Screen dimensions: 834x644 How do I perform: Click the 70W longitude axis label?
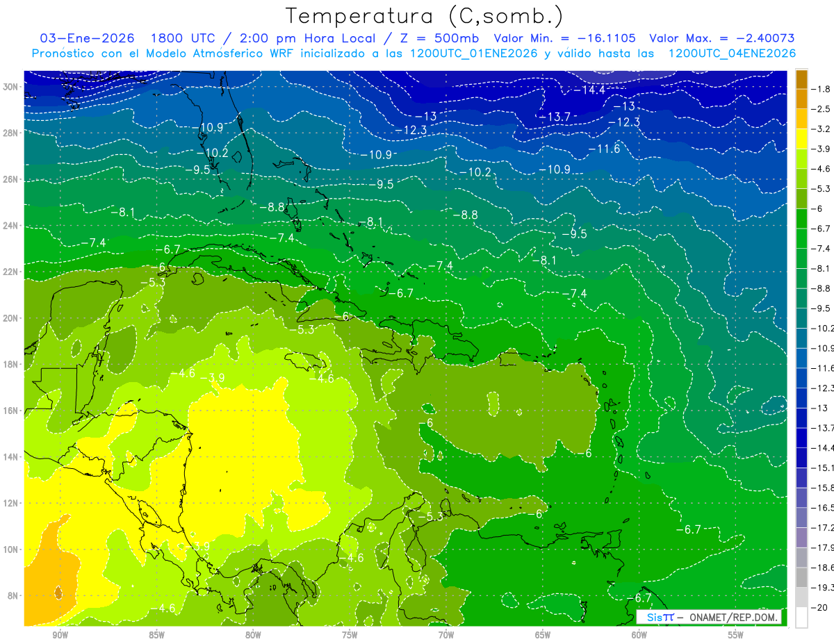pyautogui.click(x=446, y=635)
